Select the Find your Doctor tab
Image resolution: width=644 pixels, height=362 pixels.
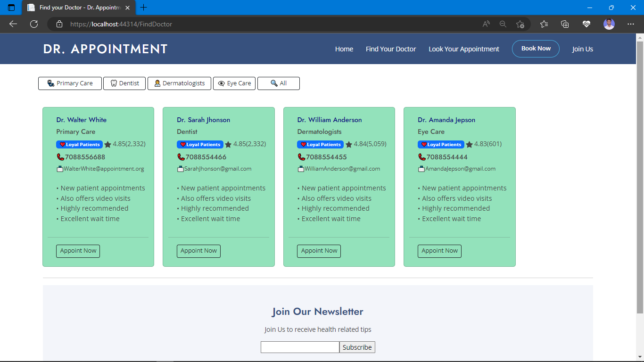pos(79,8)
